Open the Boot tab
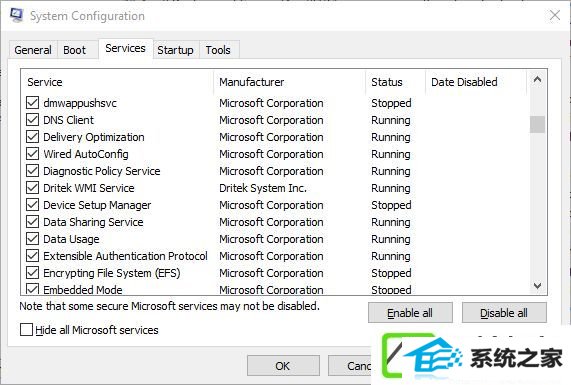Image resolution: width=571 pixels, height=385 pixels. point(75,50)
